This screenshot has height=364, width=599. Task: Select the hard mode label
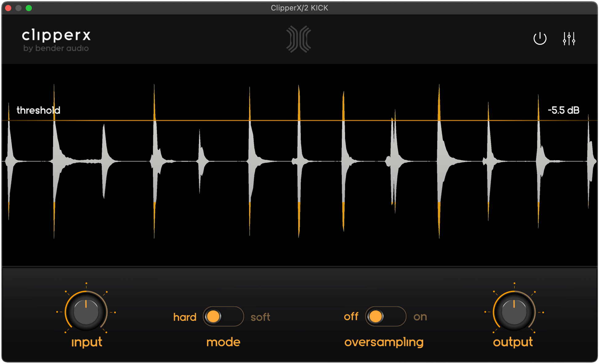pyautogui.click(x=185, y=317)
